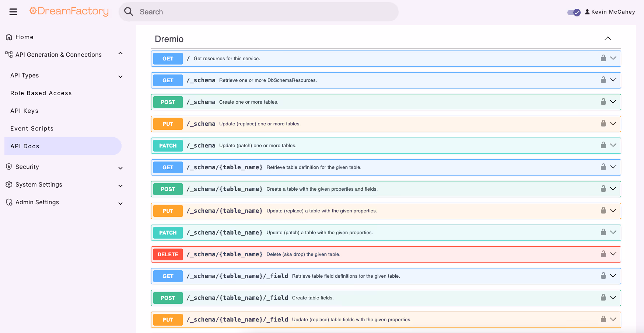Open Event Scripts page
The height and width of the screenshot is (333, 644).
(x=32, y=128)
